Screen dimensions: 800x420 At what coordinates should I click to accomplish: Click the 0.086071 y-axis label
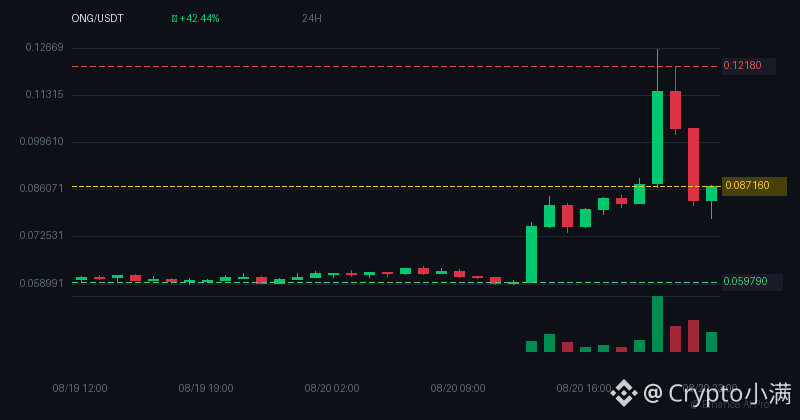point(41,188)
